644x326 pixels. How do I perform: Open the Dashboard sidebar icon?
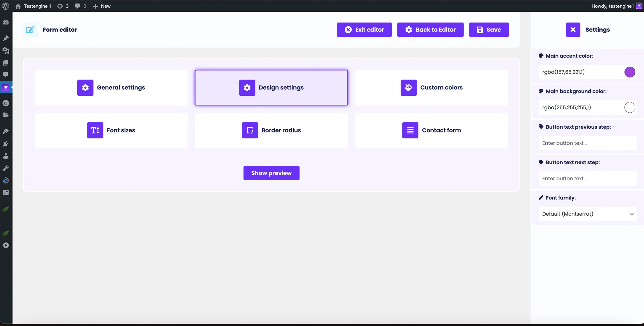tap(6, 22)
